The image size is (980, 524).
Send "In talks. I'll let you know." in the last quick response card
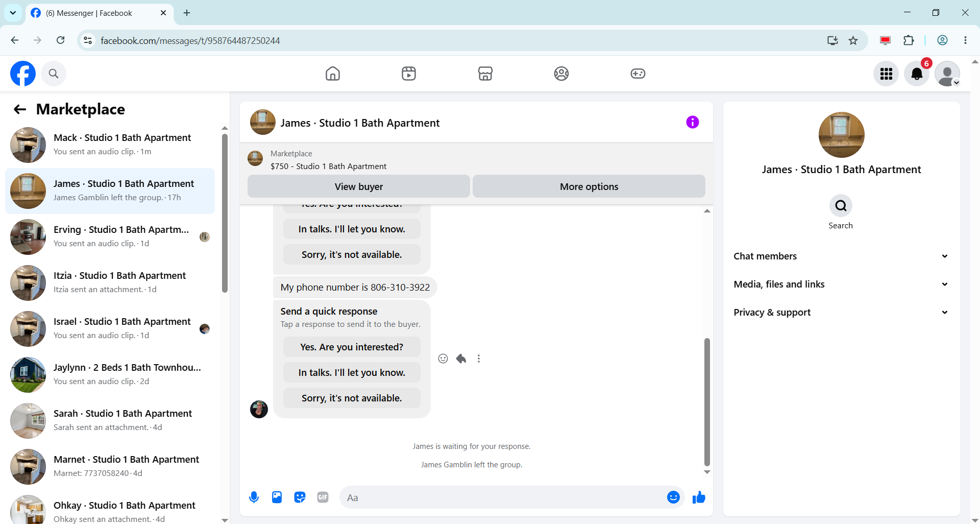[x=352, y=372]
